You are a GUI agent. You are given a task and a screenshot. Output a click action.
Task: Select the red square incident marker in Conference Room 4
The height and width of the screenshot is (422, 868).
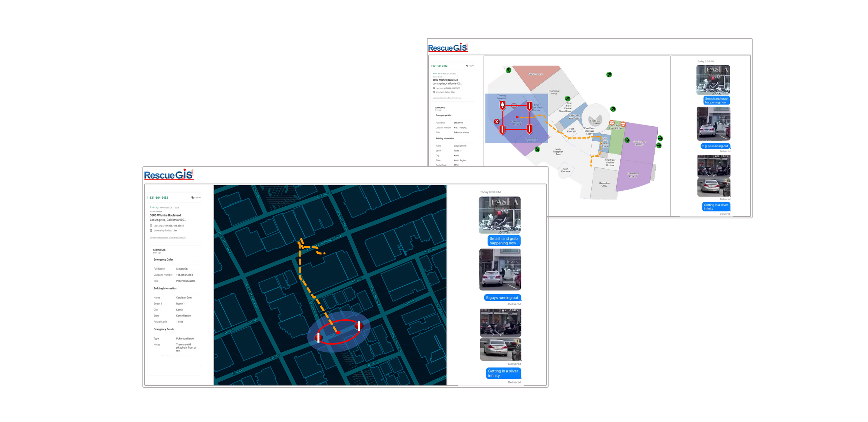click(x=517, y=117)
